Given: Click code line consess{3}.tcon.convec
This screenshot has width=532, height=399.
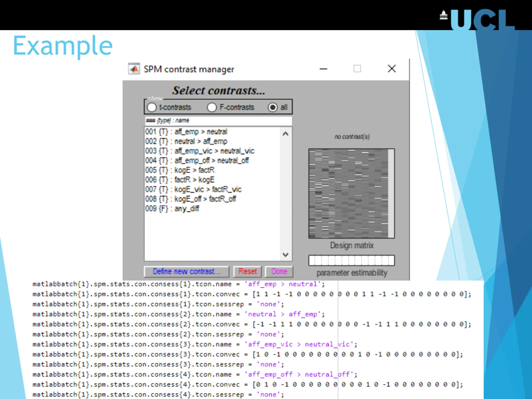Looking at the screenshot, I should pos(248,355).
